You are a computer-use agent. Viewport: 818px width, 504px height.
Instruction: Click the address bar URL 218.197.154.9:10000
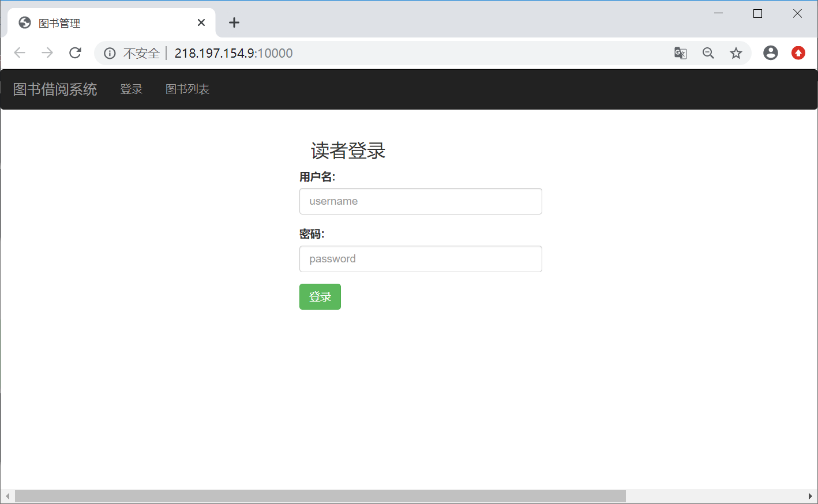(234, 53)
